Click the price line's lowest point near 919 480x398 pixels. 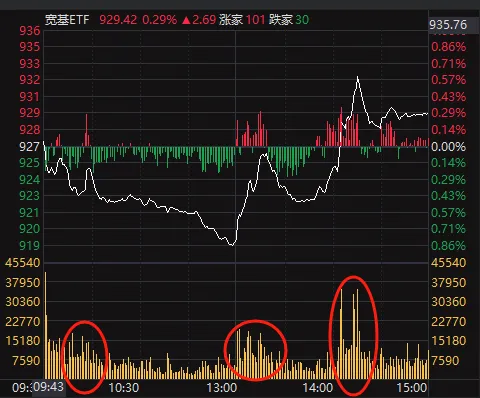coord(232,244)
